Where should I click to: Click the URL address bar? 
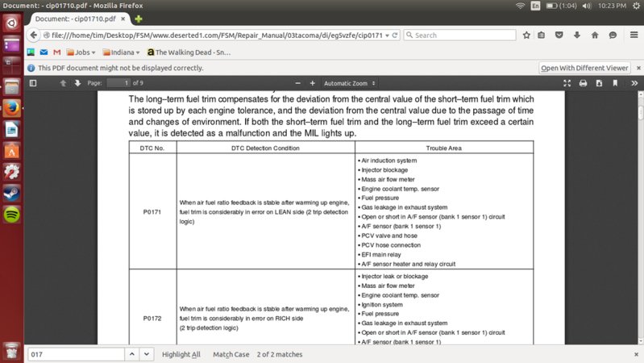pos(217,35)
